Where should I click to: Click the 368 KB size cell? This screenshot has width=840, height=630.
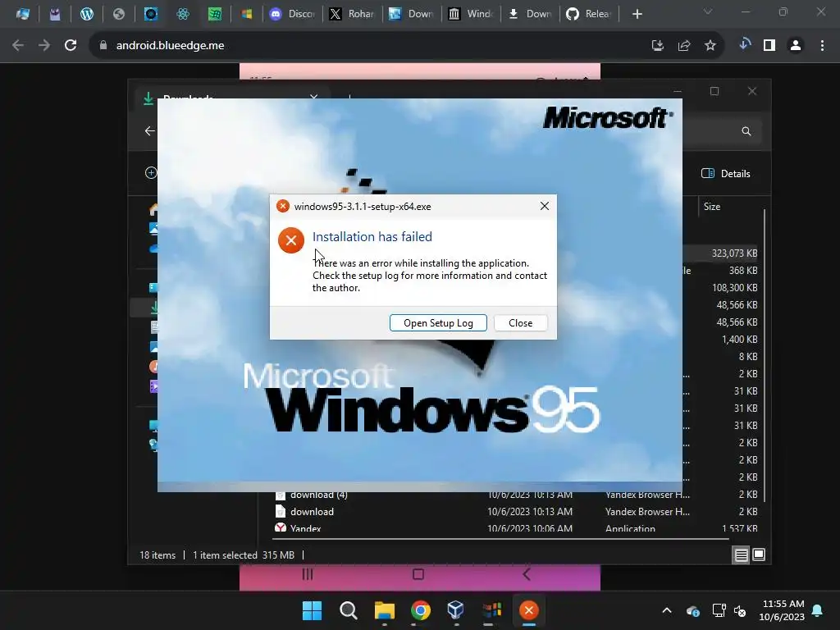tap(743, 271)
